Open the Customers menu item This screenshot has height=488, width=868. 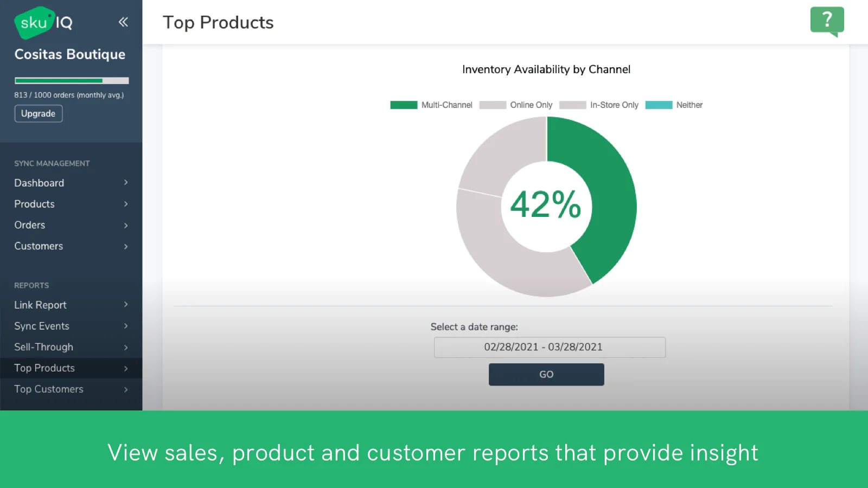point(39,246)
